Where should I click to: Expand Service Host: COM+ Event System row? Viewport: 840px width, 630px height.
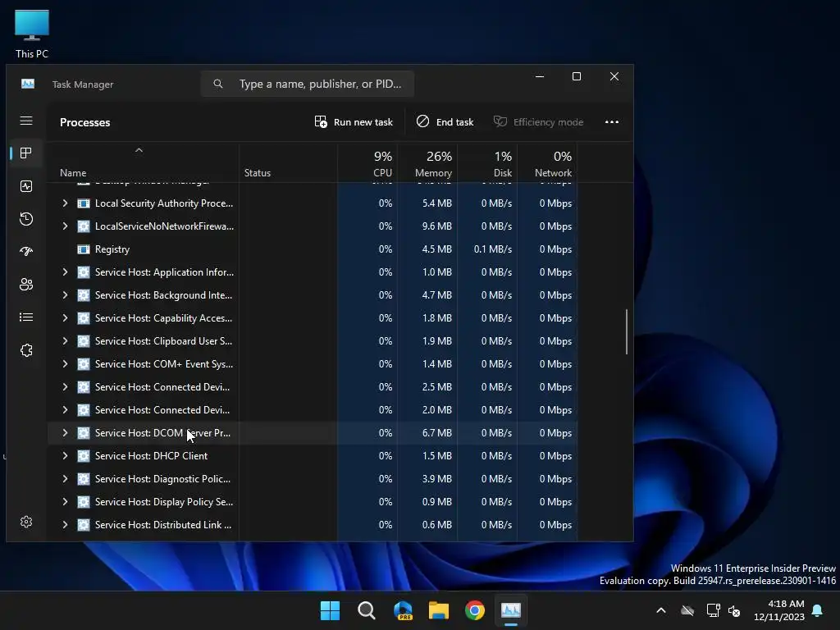click(x=65, y=364)
